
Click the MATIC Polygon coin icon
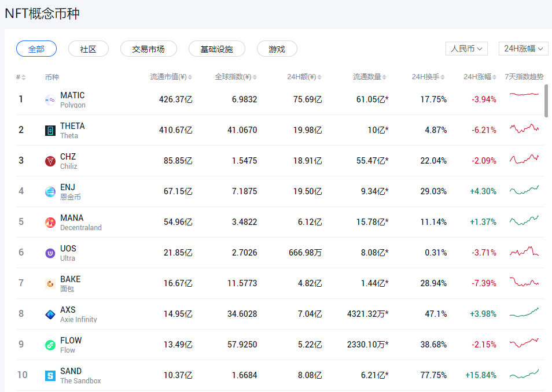coord(50,100)
